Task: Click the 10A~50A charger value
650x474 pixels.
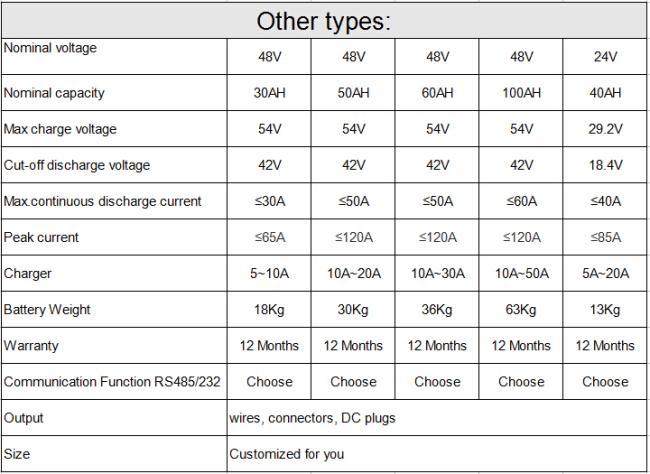Action: [521, 273]
